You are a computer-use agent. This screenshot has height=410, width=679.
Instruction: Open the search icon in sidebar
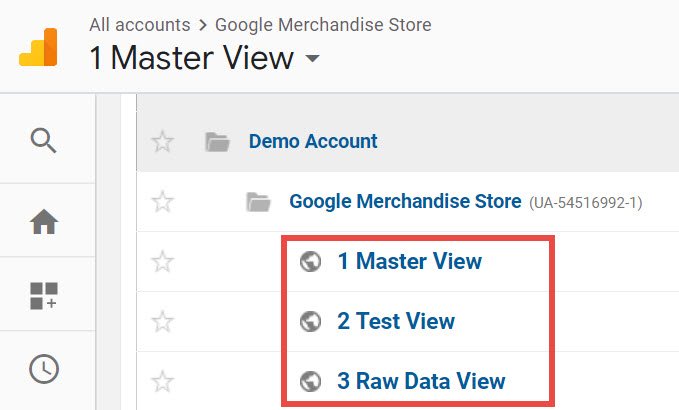(x=43, y=140)
